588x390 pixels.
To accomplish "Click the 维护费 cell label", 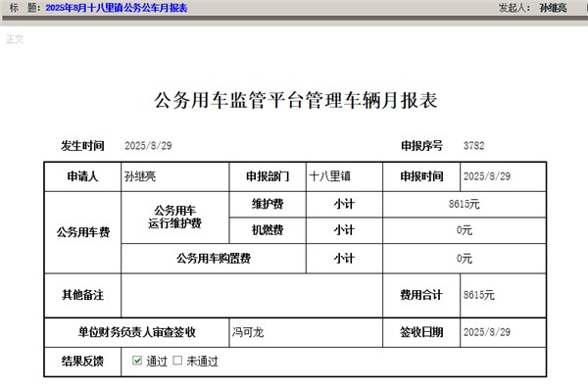I will point(268,204).
